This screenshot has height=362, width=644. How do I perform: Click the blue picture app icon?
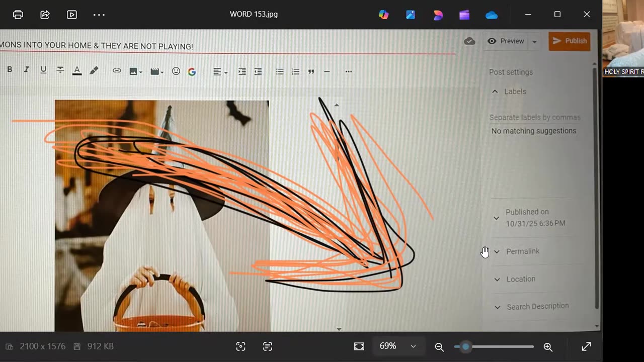coord(411,15)
